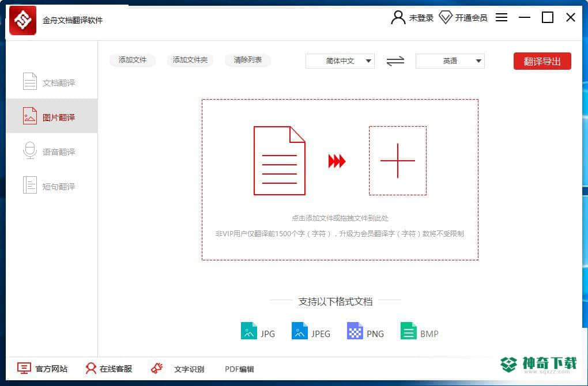Click the 在线客服 headset person icon
588x386 pixels.
91,368
